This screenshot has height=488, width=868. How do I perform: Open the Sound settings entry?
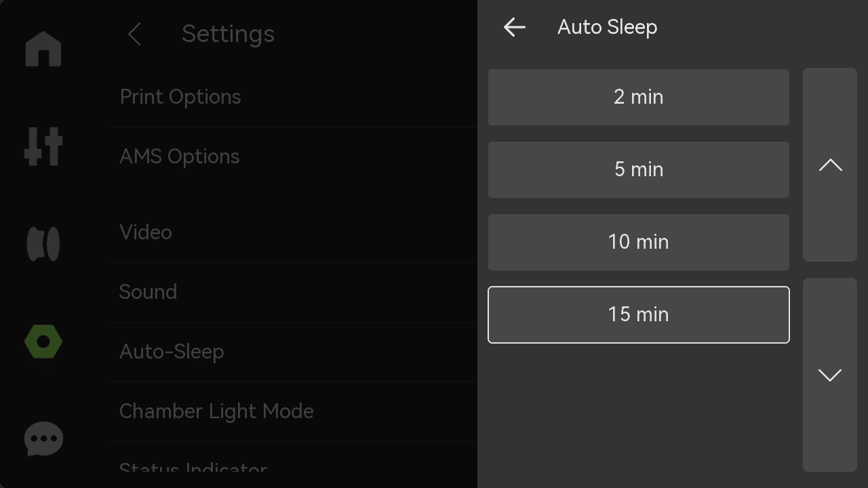[x=295, y=292]
